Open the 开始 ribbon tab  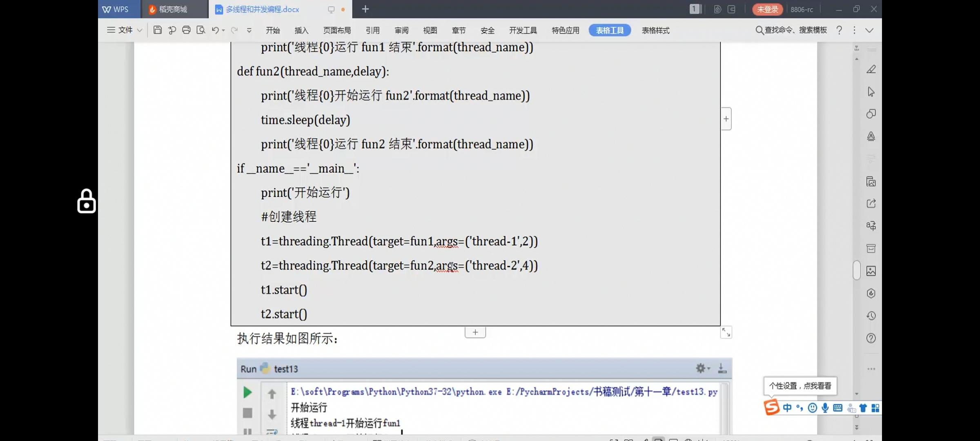click(273, 30)
